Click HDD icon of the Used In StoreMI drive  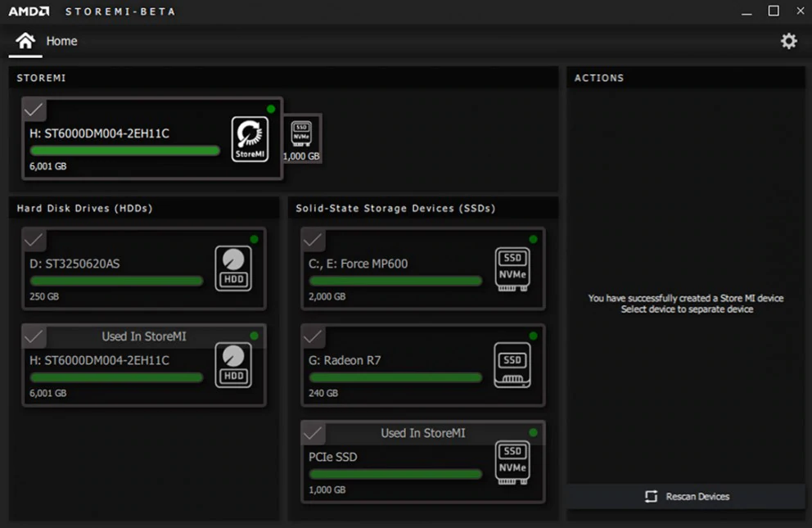tap(233, 364)
